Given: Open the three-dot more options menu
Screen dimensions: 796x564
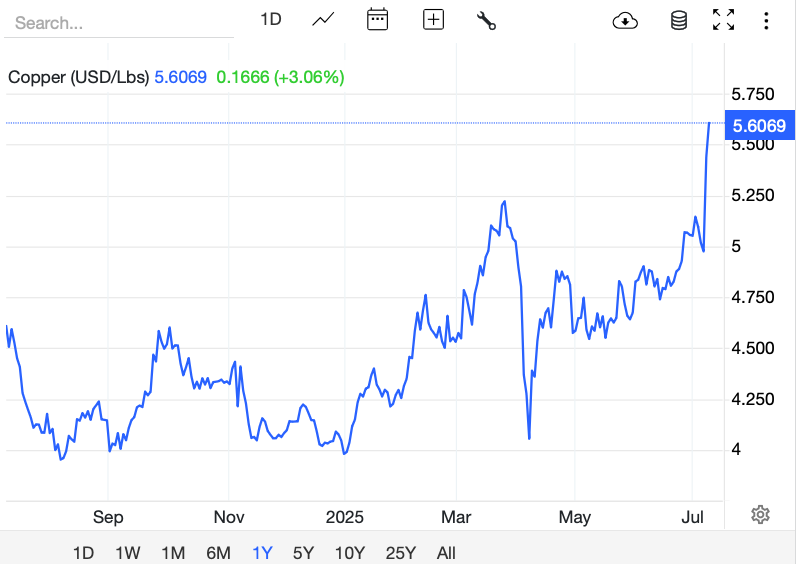Looking at the screenshot, I should [766, 20].
